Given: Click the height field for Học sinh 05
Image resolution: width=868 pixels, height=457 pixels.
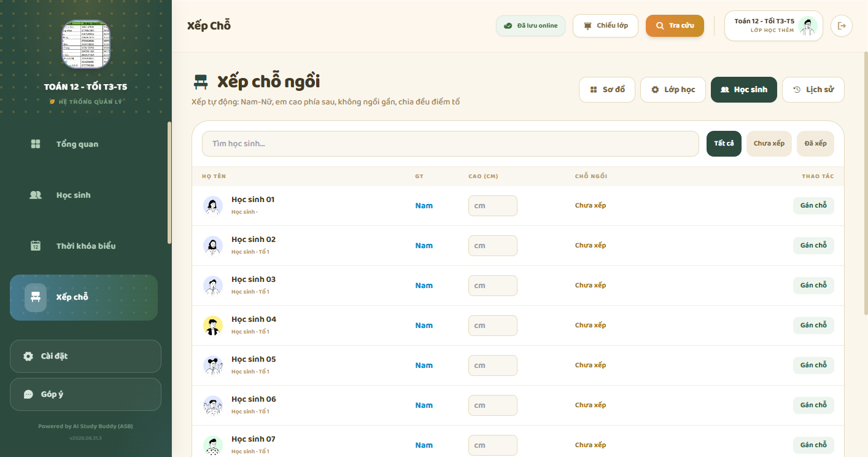Looking at the screenshot, I should point(493,365).
